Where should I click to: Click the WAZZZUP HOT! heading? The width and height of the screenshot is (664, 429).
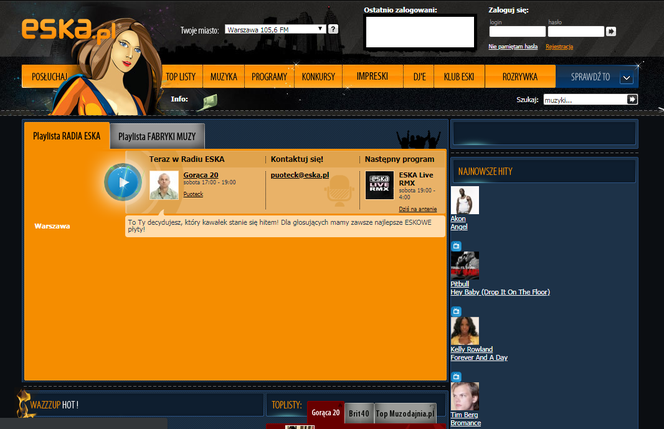click(x=54, y=405)
